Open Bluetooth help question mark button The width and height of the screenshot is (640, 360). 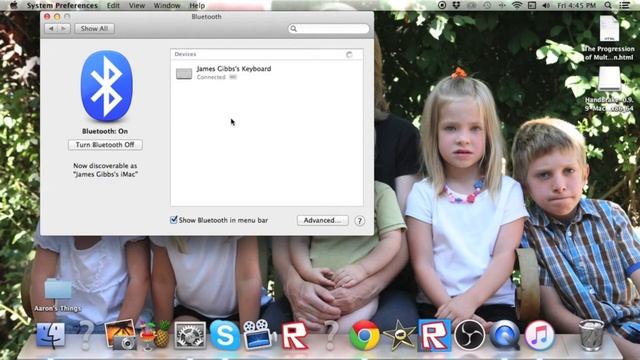pos(359,221)
